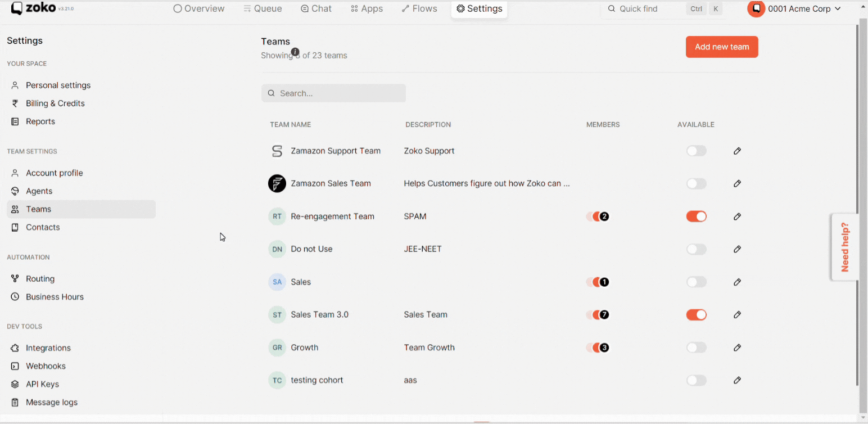Click the Growth team members avatar stack
The image size is (868, 424).
tap(598, 348)
